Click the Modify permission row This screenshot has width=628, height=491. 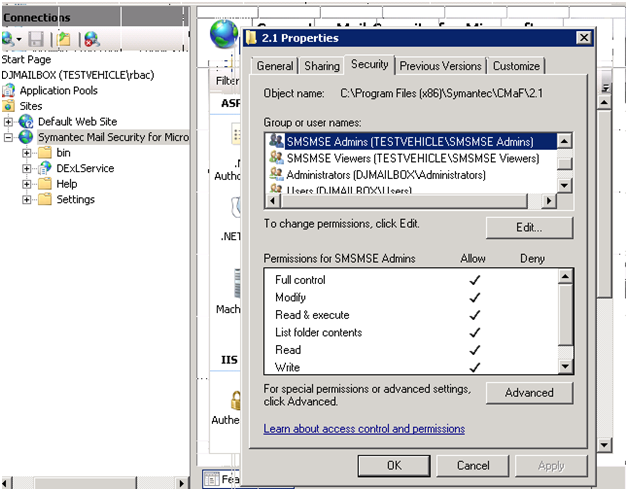[x=411, y=298]
